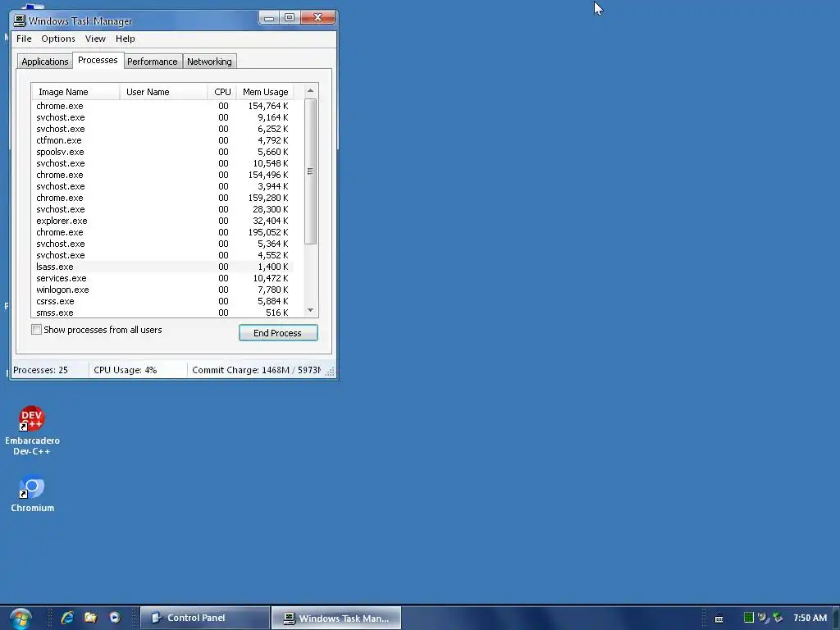This screenshot has height=630, width=840.
Task: Launch media player quick launch icon
Action: [x=115, y=618]
